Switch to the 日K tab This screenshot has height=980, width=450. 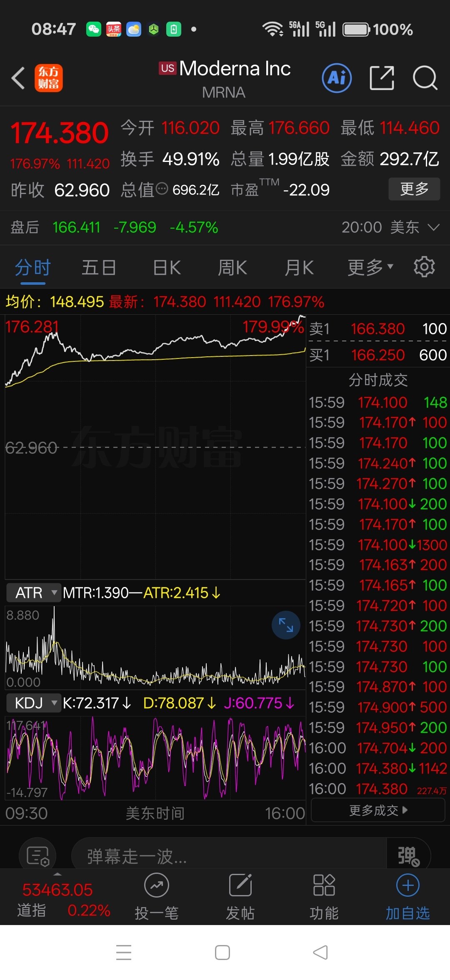point(167,268)
